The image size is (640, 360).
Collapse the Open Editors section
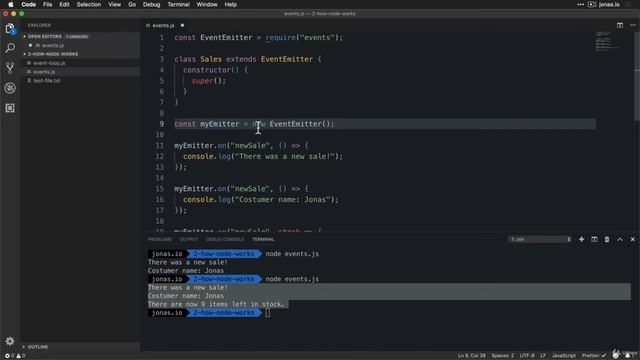(24, 37)
